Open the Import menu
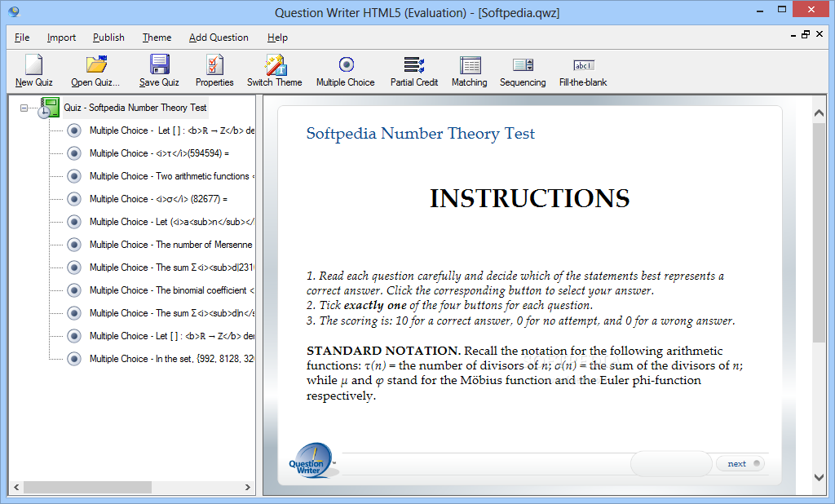This screenshot has width=835, height=504. click(x=61, y=38)
